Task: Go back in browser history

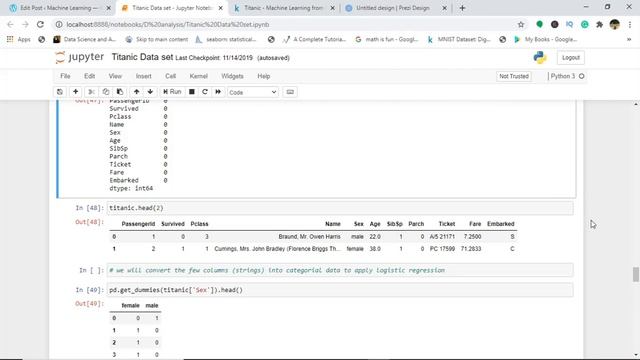Action: tap(10, 24)
